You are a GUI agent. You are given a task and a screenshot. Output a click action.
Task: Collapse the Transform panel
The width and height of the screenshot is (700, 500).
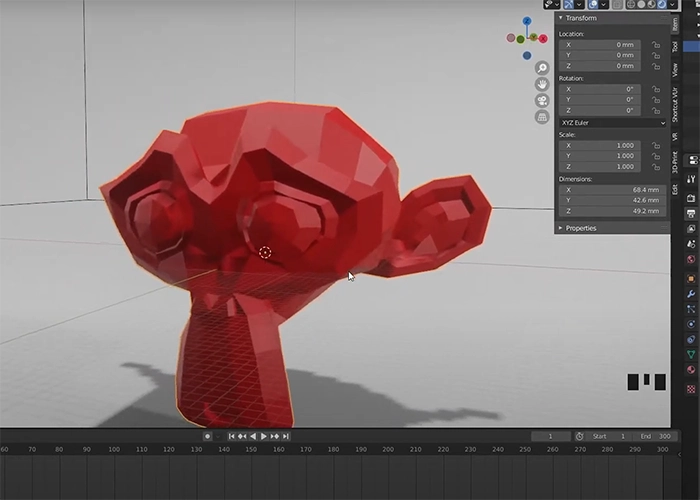pyautogui.click(x=581, y=18)
